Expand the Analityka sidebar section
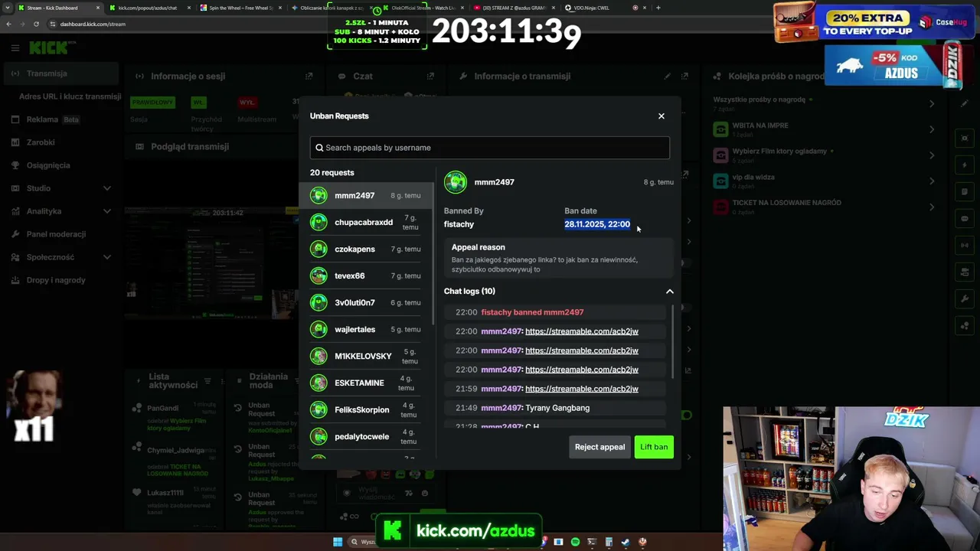Image resolution: width=980 pixels, height=551 pixels. click(x=107, y=211)
